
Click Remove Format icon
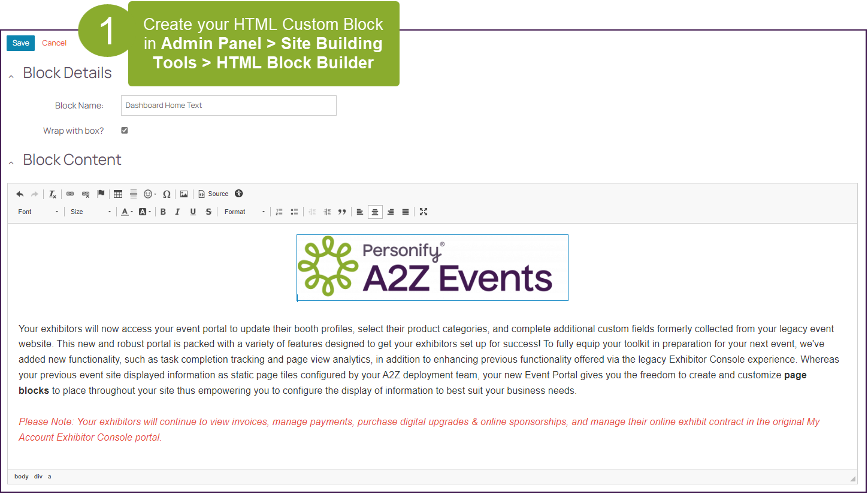53,194
